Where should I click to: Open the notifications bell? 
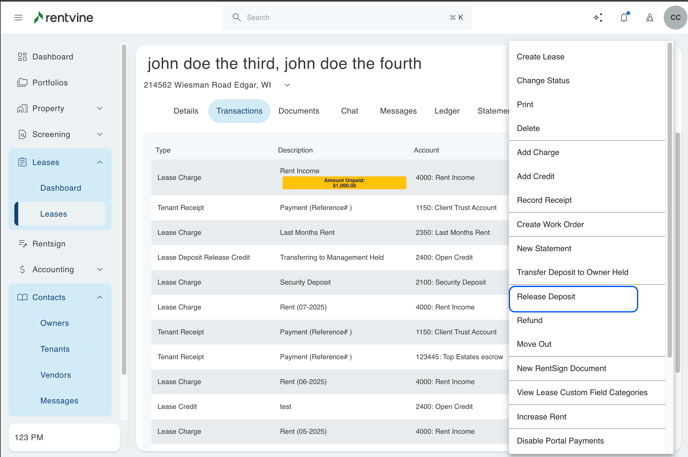624,17
